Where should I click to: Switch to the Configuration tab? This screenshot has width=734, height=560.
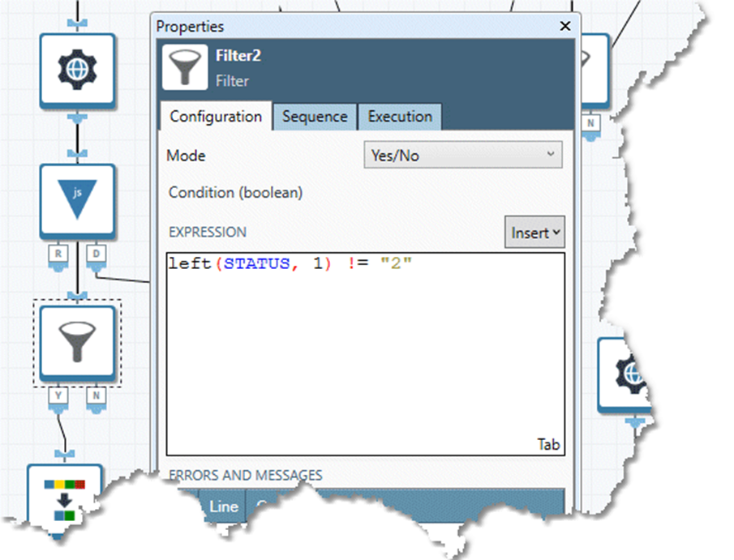click(x=216, y=117)
